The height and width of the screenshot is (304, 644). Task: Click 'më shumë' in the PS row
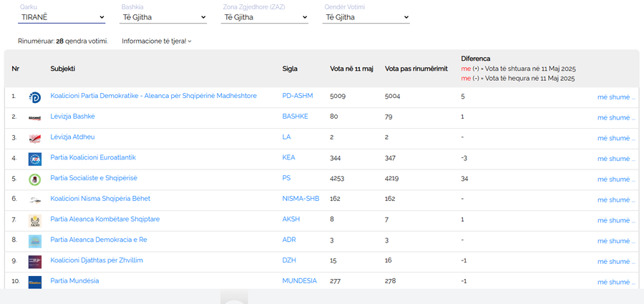(616, 180)
